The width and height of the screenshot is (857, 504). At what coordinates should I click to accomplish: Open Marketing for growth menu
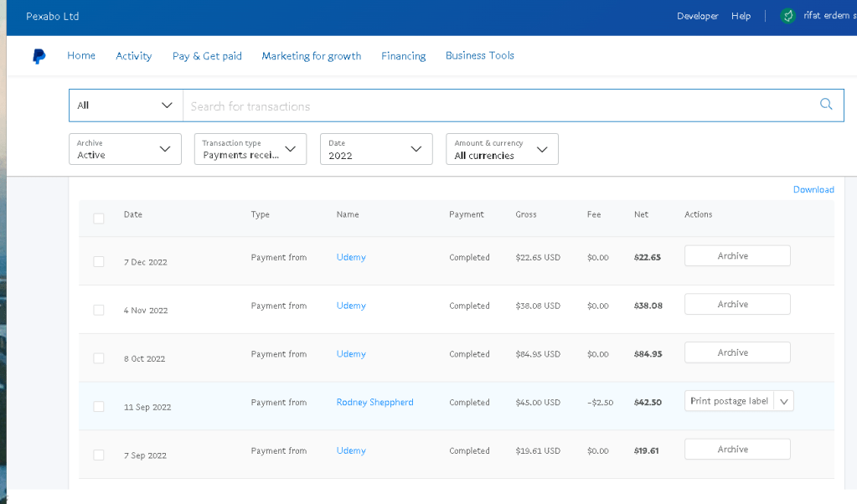pyautogui.click(x=312, y=56)
